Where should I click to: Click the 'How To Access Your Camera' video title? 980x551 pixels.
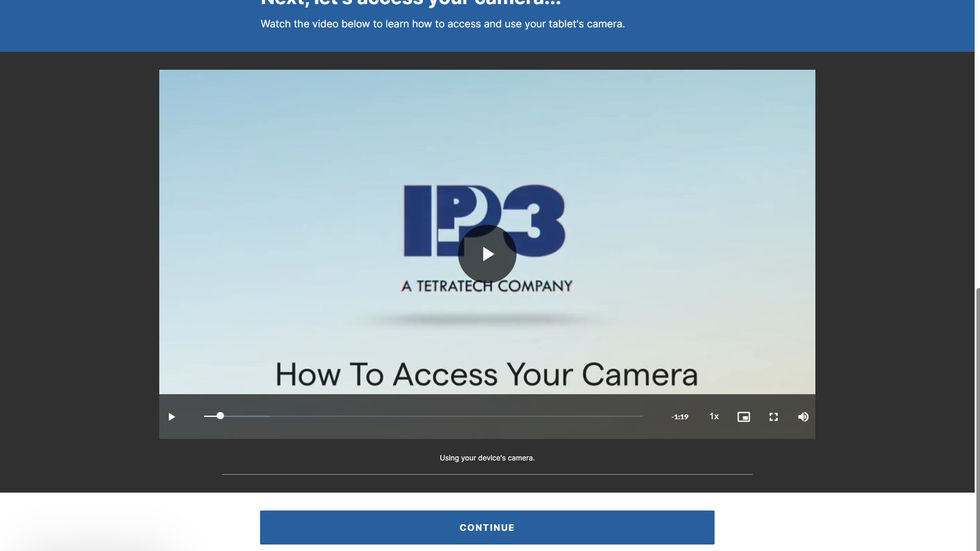[x=486, y=375]
